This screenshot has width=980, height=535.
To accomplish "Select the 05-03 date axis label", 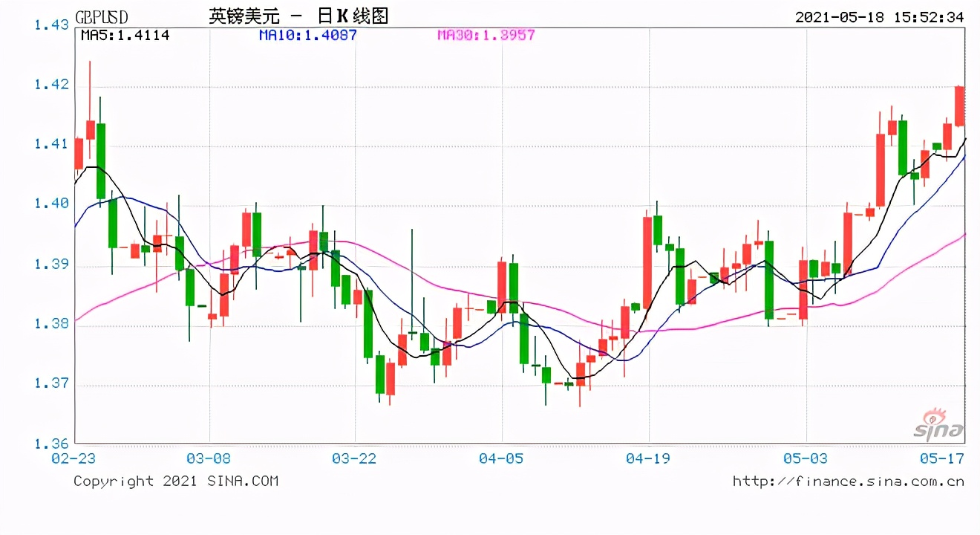I will 806,458.
